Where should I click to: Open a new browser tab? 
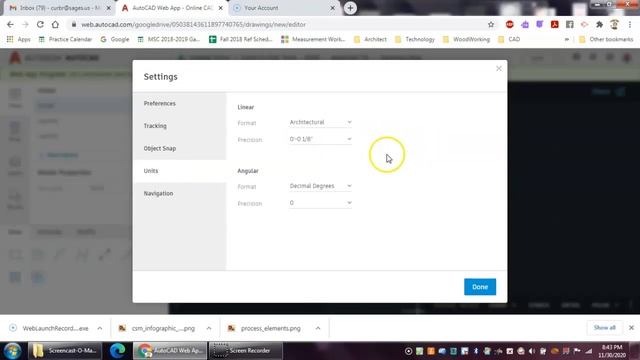(350, 8)
